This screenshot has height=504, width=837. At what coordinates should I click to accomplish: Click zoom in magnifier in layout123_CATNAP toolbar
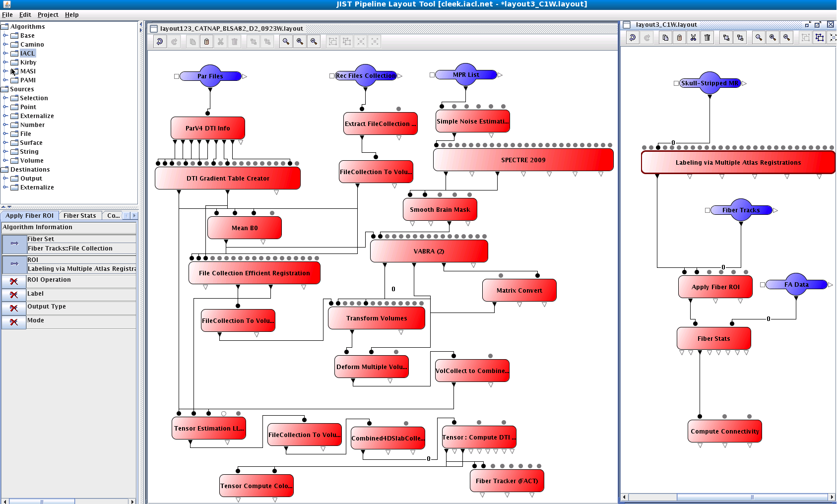[300, 42]
